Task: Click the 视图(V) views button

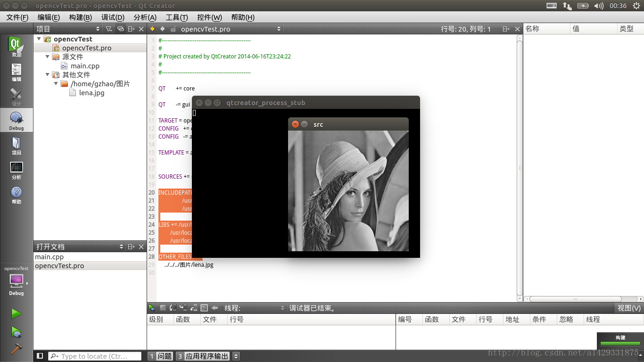Action: [629, 308]
